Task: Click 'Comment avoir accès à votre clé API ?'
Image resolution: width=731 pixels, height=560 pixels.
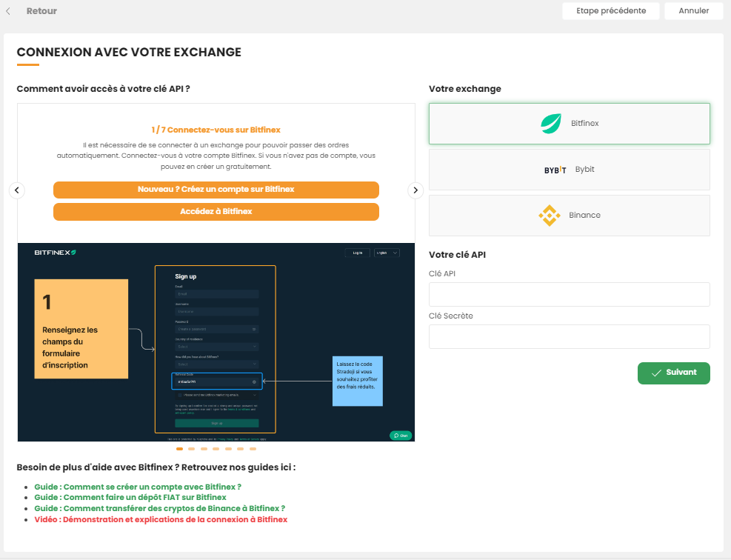Action: [104, 89]
